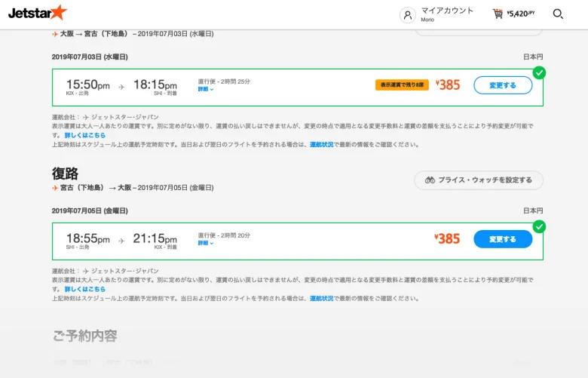The width and height of the screenshot is (588, 378).
Task: Click the 18:15pm arrival time
Action: coord(155,85)
